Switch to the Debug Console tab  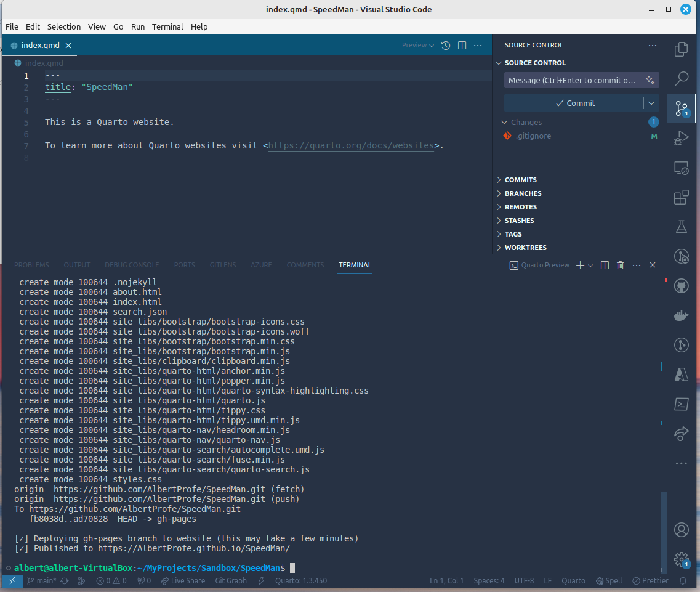[132, 266]
